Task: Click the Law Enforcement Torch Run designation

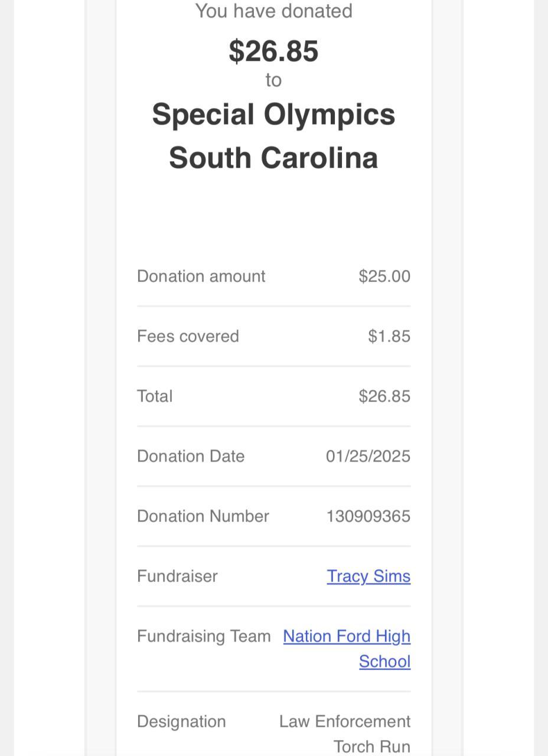Action: tap(345, 734)
